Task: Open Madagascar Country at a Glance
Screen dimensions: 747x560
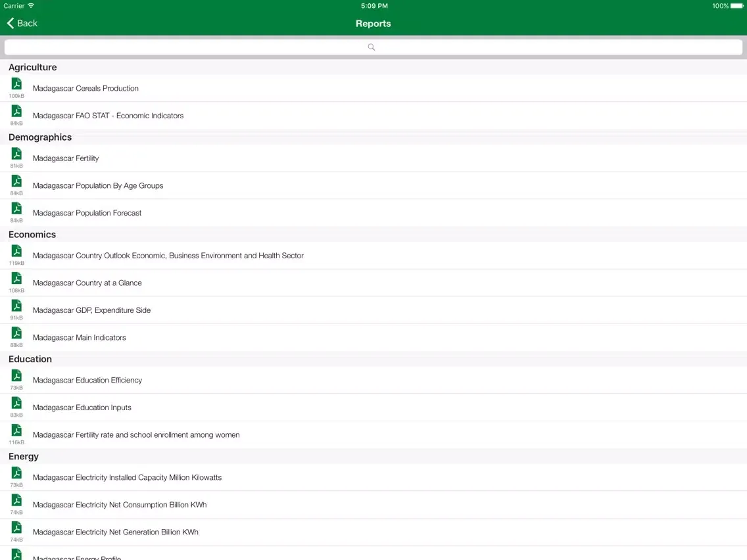Action: click(373, 283)
